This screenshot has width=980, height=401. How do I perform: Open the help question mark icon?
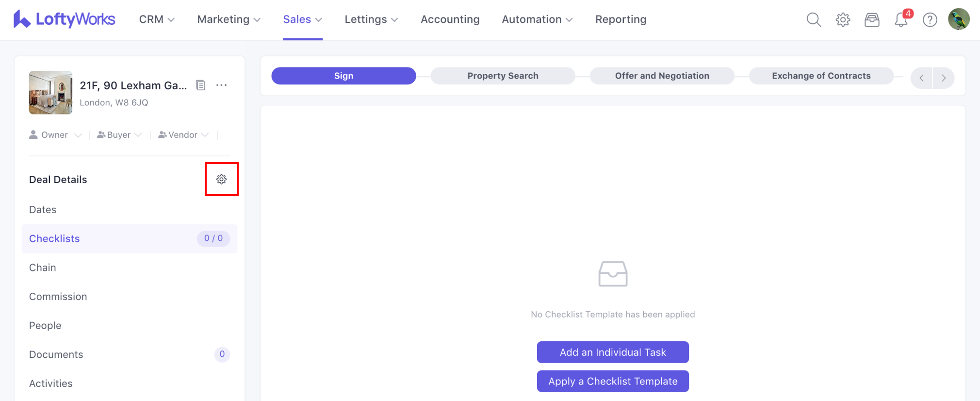point(930,20)
